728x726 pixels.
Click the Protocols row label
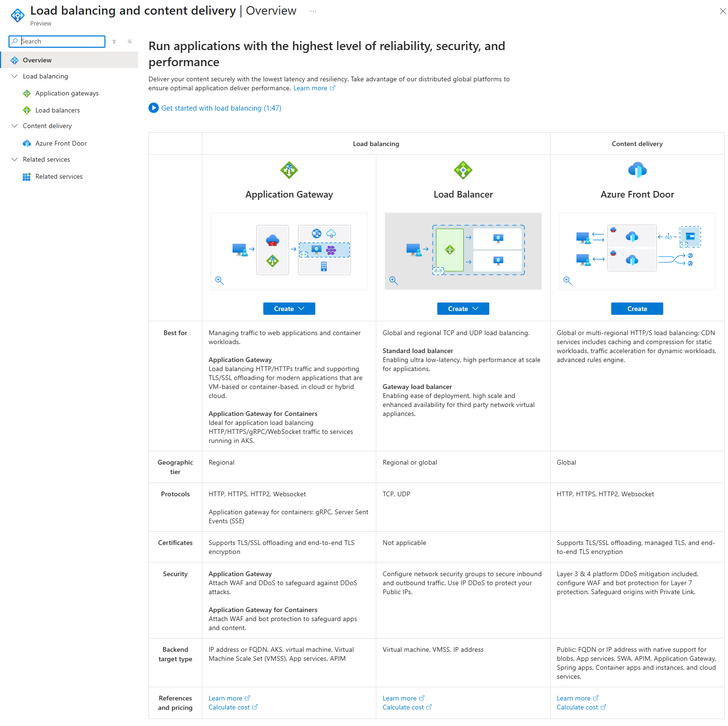(x=175, y=494)
